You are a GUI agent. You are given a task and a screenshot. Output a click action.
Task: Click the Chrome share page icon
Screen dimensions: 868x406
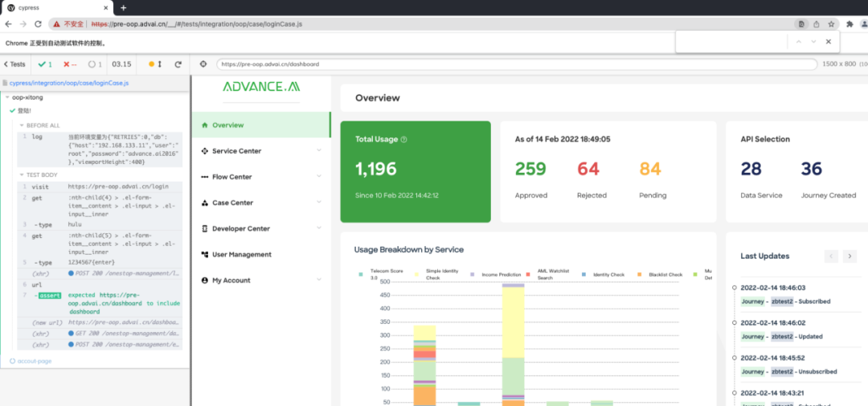click(x=817, y=24)
